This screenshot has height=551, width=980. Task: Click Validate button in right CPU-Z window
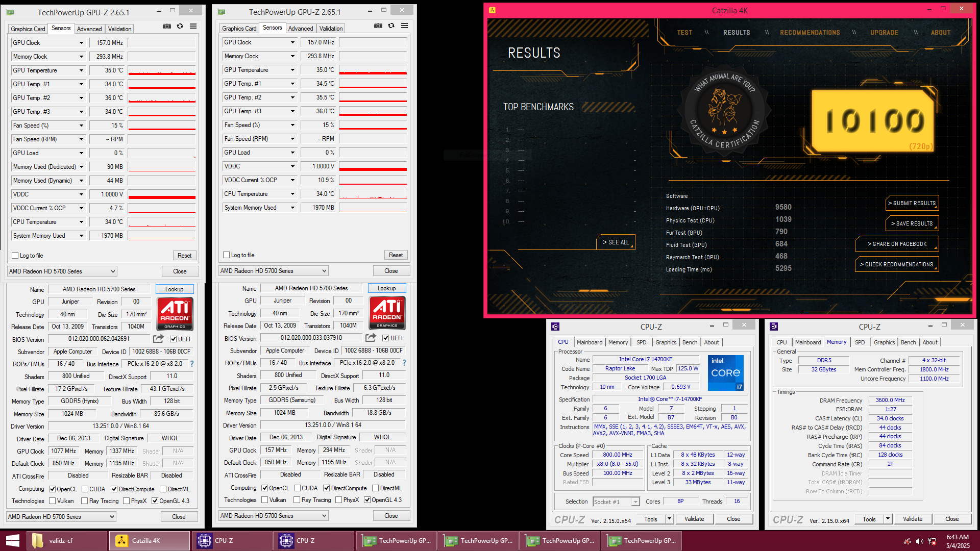912,519
